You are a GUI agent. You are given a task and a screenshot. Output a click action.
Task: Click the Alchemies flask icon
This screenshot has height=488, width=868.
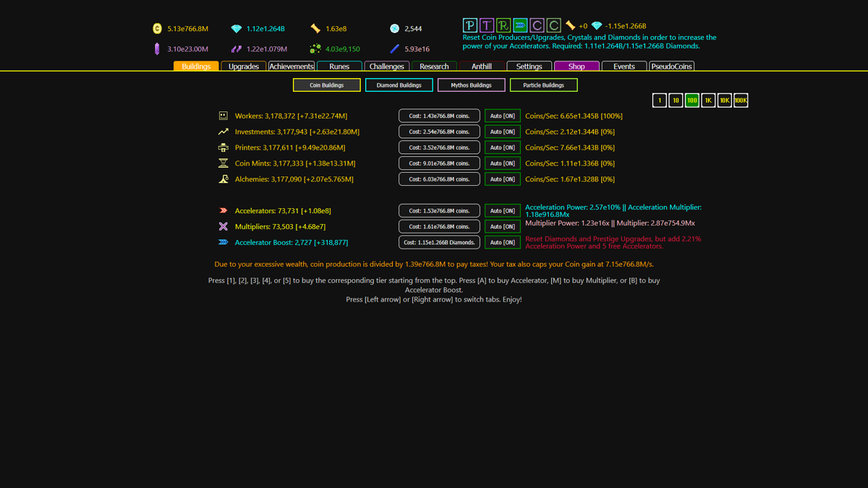pos(224,179)
